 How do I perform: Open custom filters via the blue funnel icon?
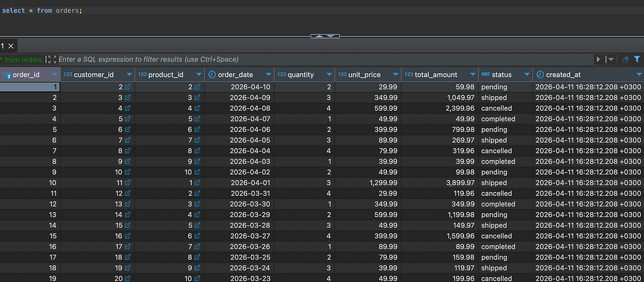click(x=637, y=60)
